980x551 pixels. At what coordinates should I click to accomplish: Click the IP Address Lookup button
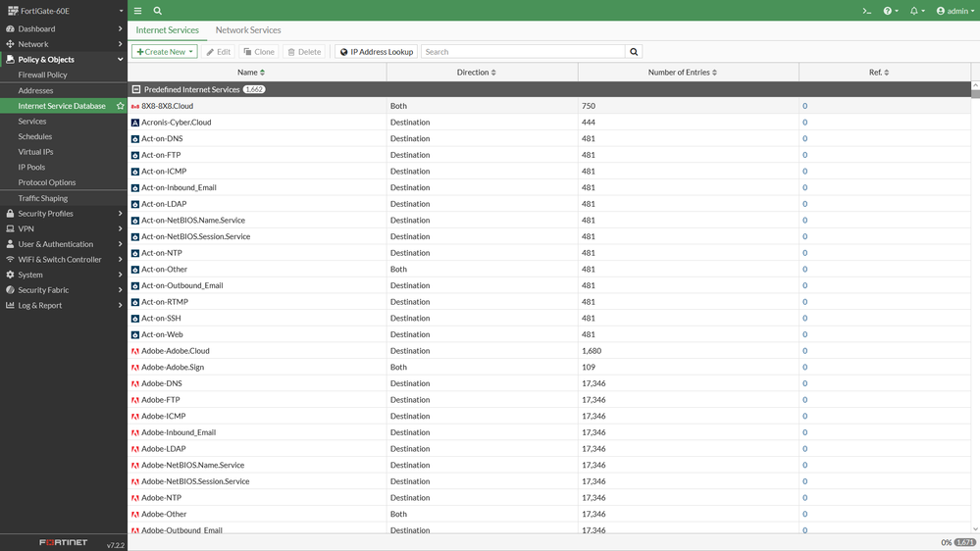click(377, 52)
